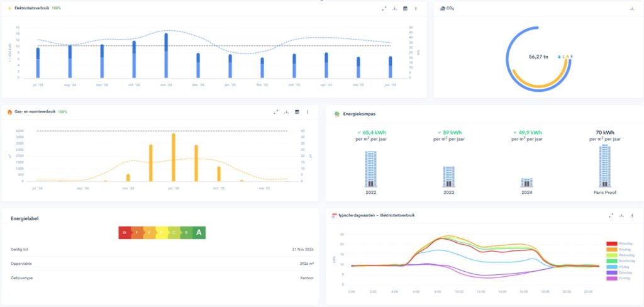Download the Elektriciteitsverbruik chart data
Screen dimensions: 644x307
[x=394, y=9]
